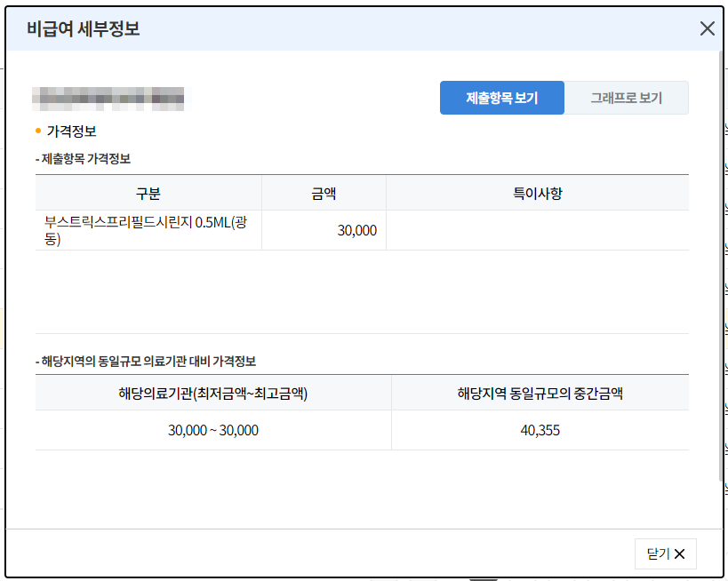Click the 제출항목 가격정보 subheading
This screenshot has width=728, height=581.
pyautogui.click(x=86, y=159)
